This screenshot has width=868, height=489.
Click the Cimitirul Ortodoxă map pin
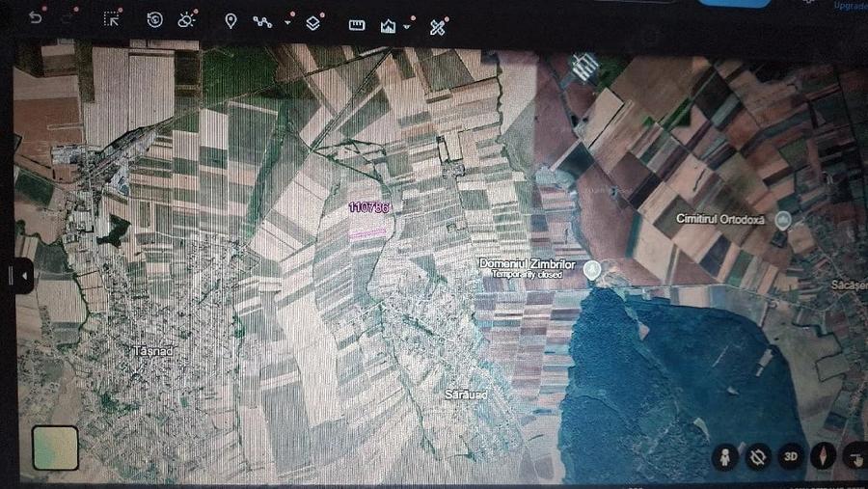(782, 221)
